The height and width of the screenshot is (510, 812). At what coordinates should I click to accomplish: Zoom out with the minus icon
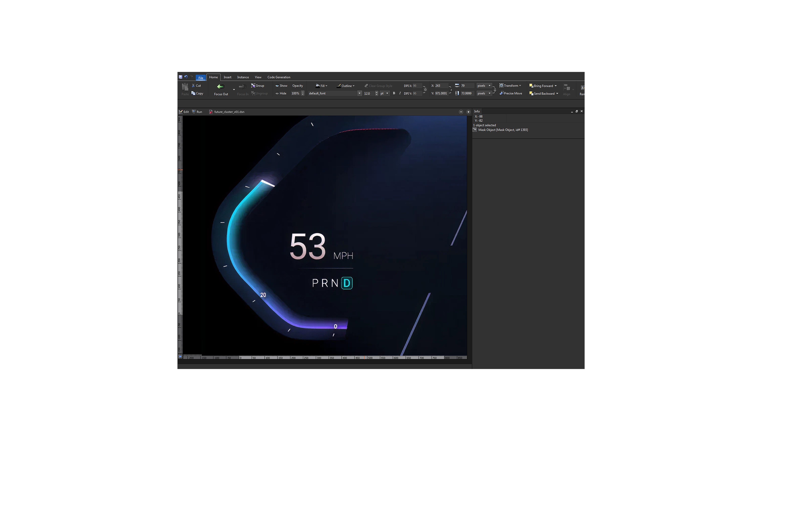point(461,112)
